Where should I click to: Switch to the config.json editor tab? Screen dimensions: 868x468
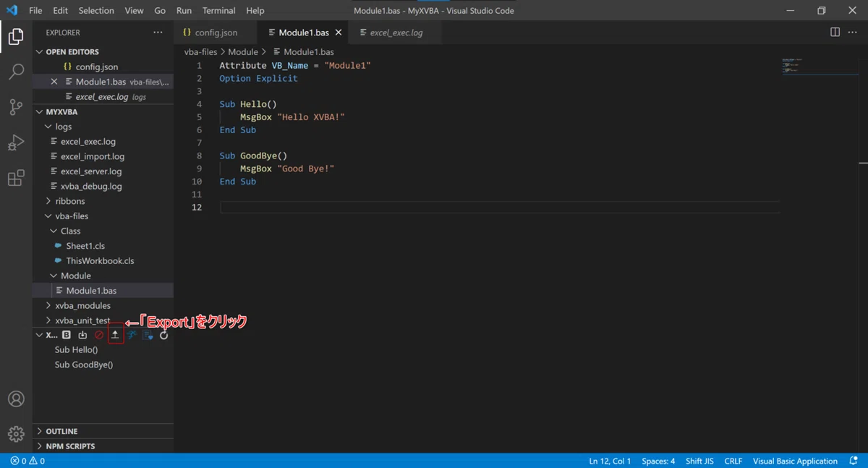point(216,33)
